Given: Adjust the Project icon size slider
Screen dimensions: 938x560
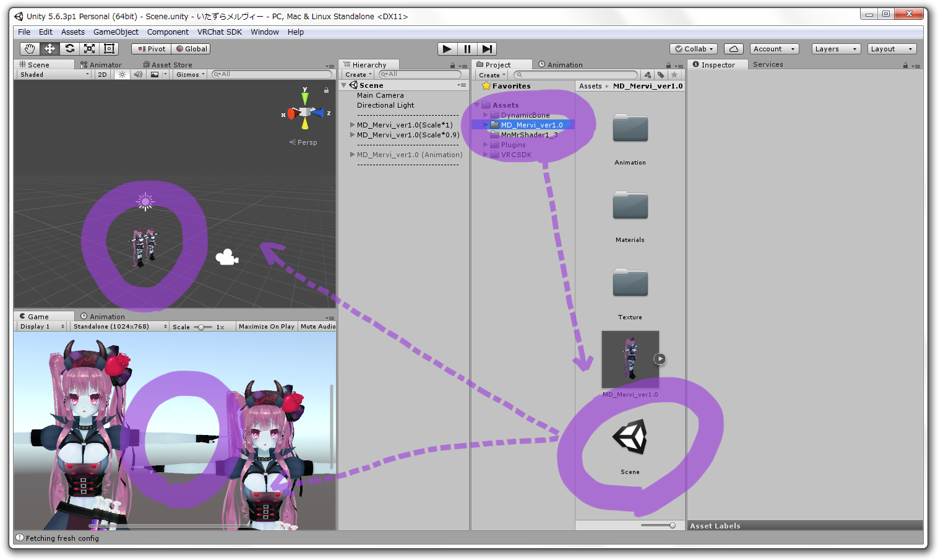Looking at the screenshot, I should click(x=659, y=525).
